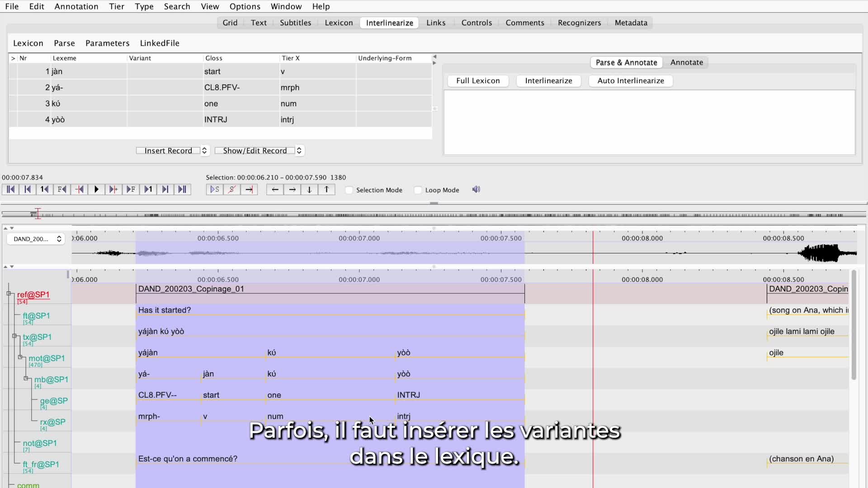Viewport: 868px width, 488px height.
Task: Click the volume speaker icon
Action: click(x=476, y=189)
